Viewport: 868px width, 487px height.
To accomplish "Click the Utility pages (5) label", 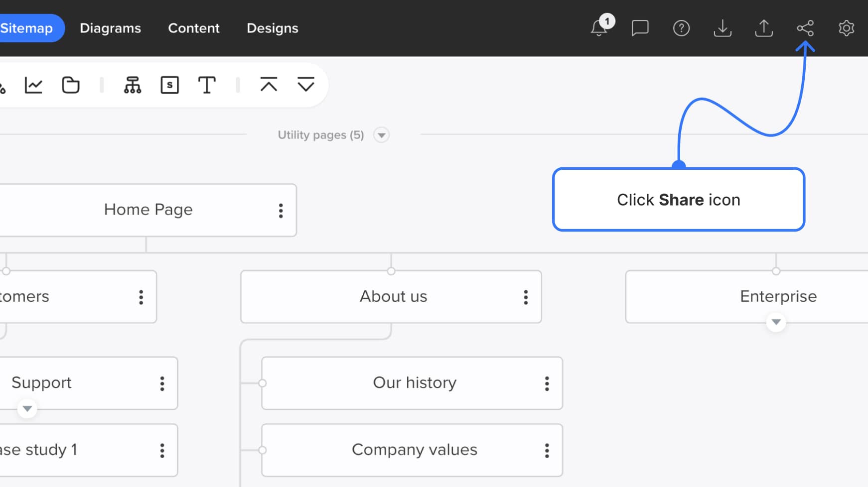I will (321, 135).
